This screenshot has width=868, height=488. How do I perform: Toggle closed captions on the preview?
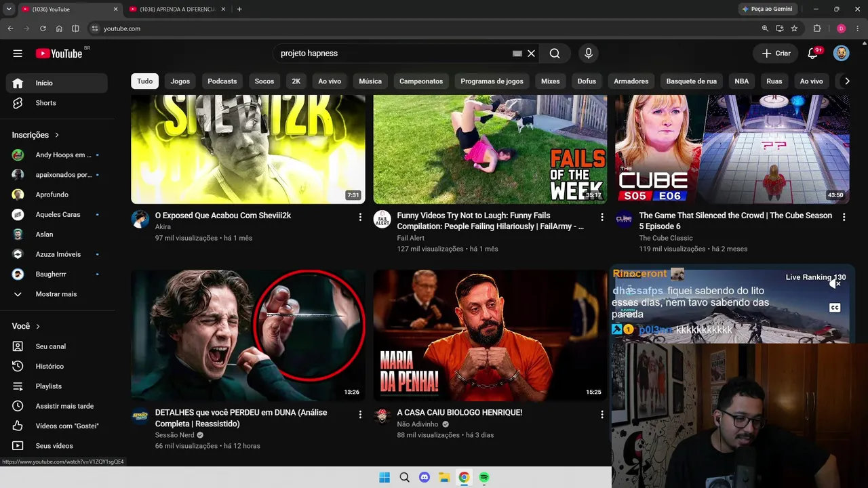(x=835, y=308)
